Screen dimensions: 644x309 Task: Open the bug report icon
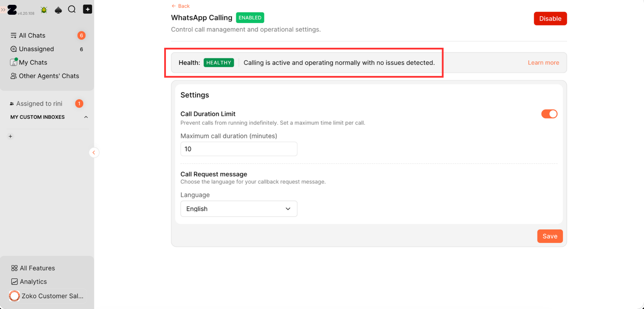click(x=44, y=10)
